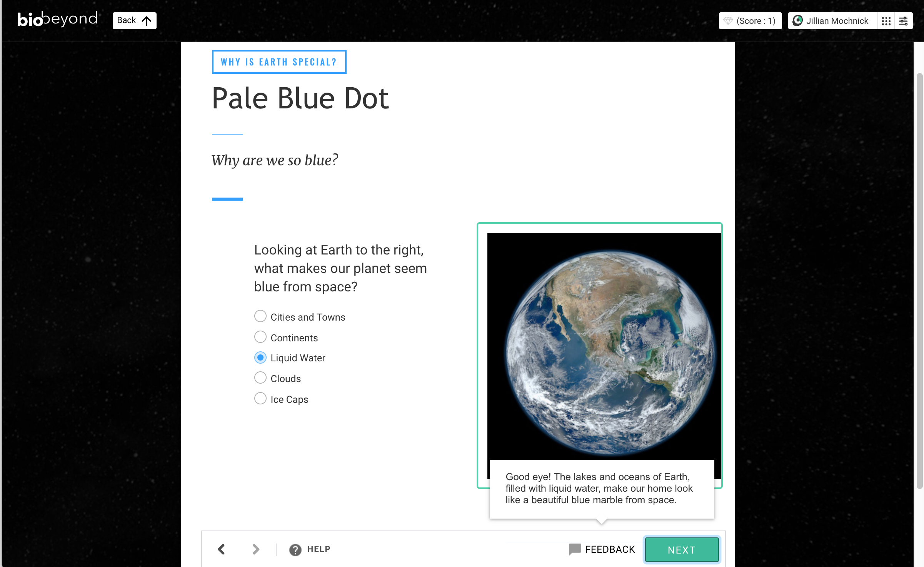Select the Ice Caps answer option
Image resolution: width=924 pixels, height=567 pixels.
(260, 399)
